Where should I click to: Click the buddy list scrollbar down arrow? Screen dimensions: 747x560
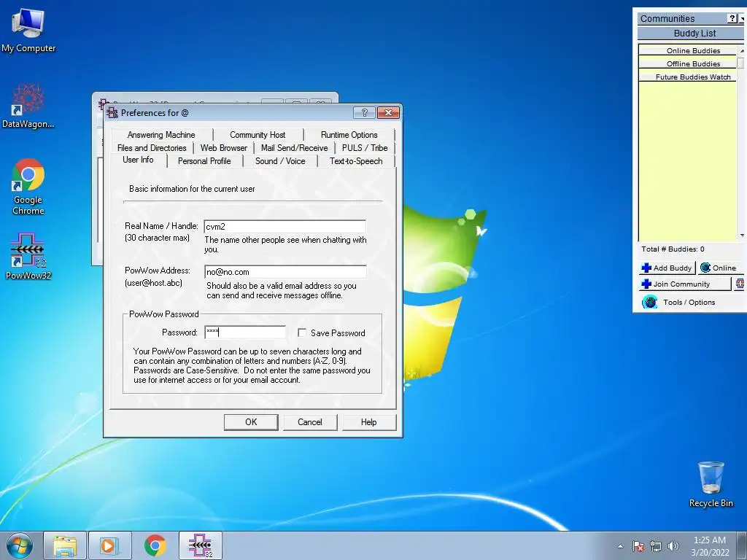742,236
